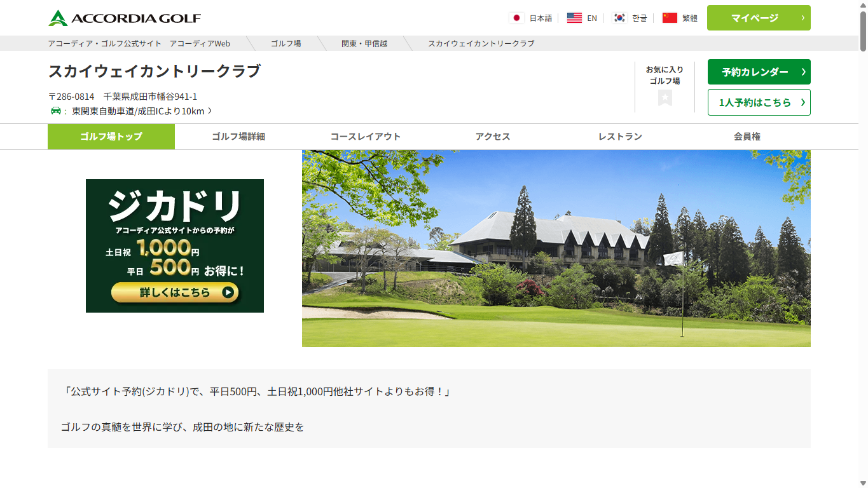The image size is (868, 488).
Task: Go to the ゴルフ場 breadcrumb
Action: click(286, 43)
